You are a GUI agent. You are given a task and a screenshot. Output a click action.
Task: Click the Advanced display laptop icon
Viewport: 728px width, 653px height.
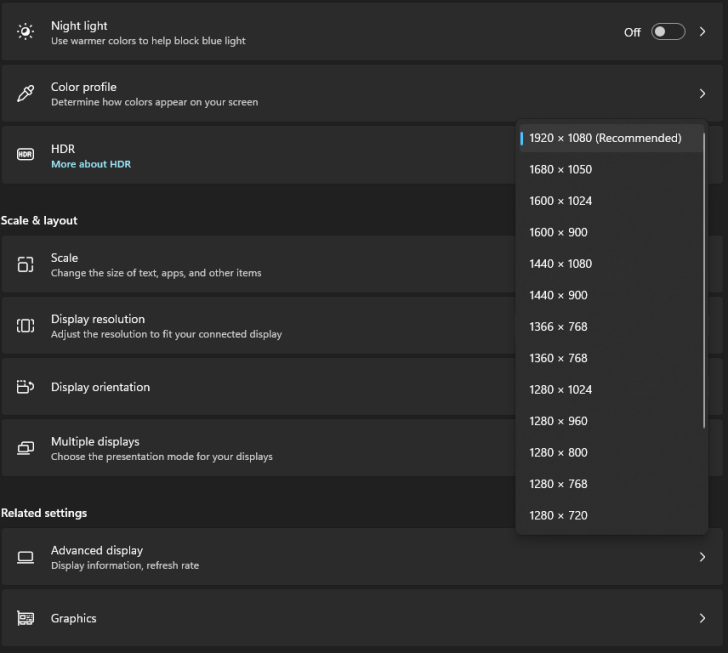click(x=25, y=557)
